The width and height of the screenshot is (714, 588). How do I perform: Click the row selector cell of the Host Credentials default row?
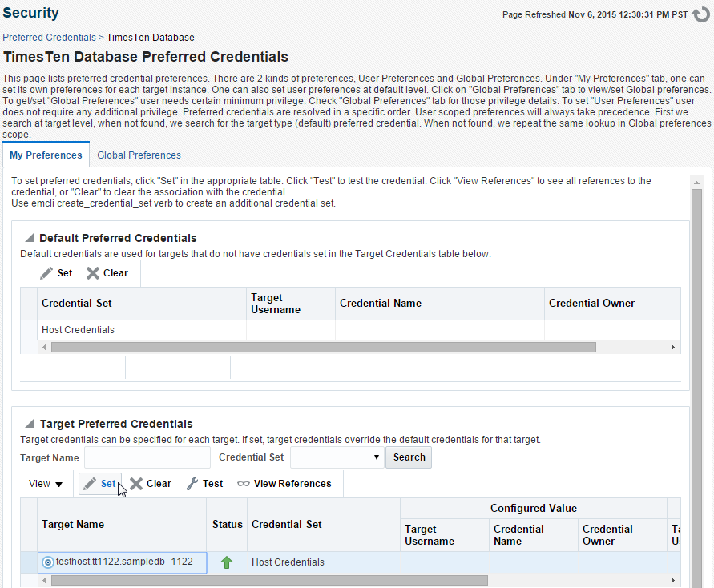click(29, 330)
